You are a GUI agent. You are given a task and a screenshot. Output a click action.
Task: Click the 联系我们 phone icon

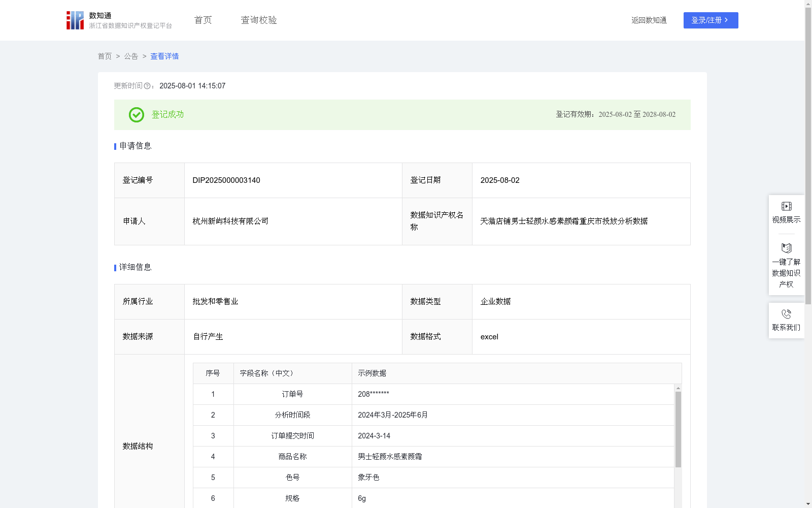(786, 314)
